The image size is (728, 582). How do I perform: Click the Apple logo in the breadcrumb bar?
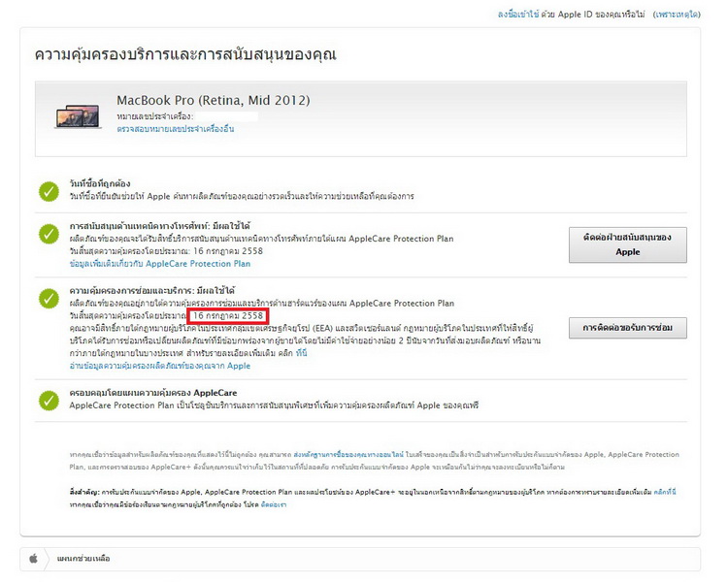click(x=33, y=559)
